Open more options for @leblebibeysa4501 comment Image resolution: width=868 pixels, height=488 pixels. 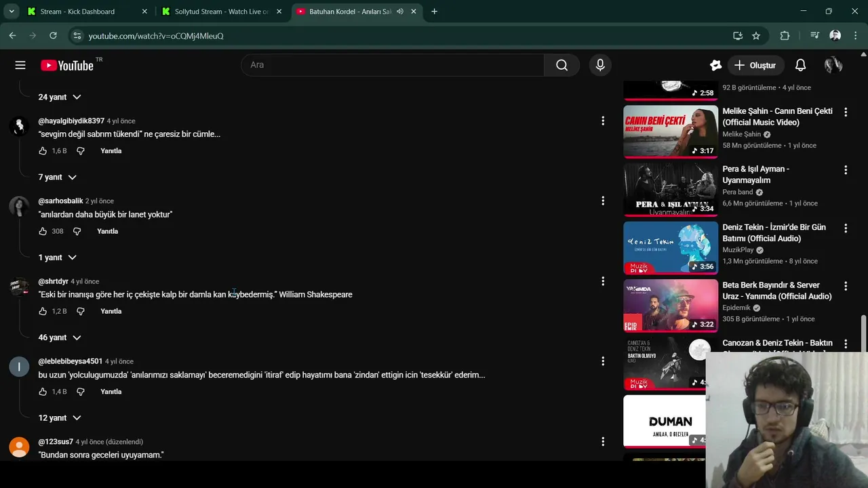(x=603, y=361)
